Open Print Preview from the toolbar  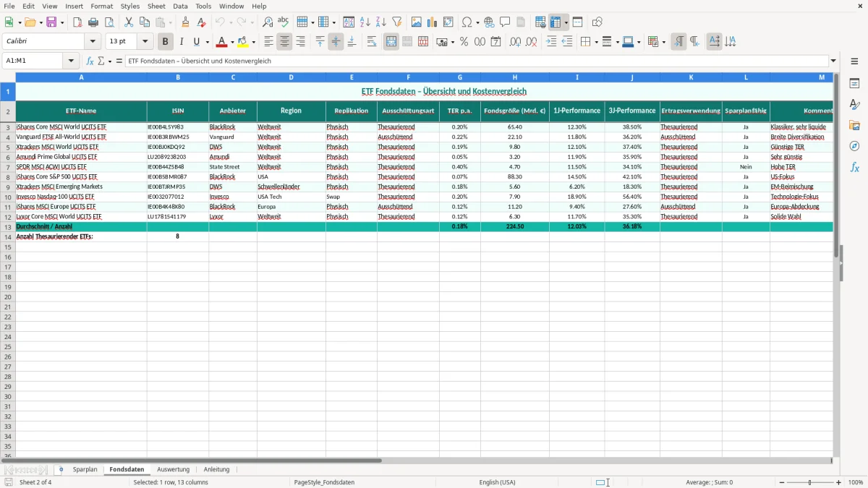(109, 22)
